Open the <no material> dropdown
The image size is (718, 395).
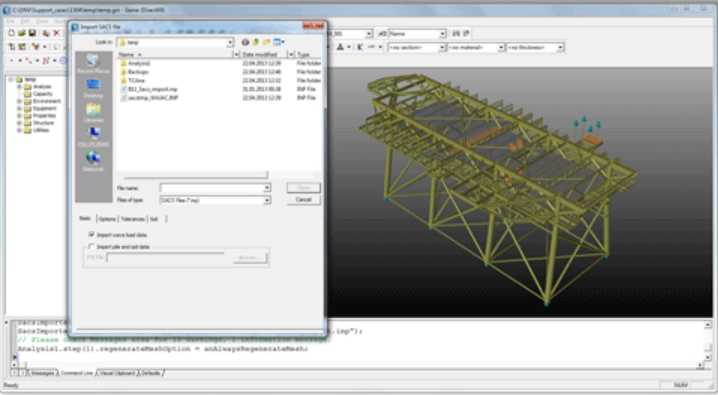point(500,47)
